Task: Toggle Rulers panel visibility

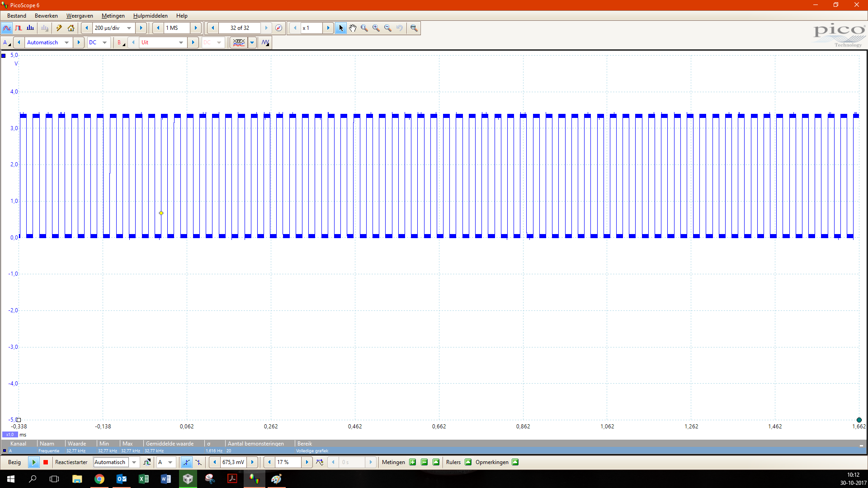Action: pos(468,462)
